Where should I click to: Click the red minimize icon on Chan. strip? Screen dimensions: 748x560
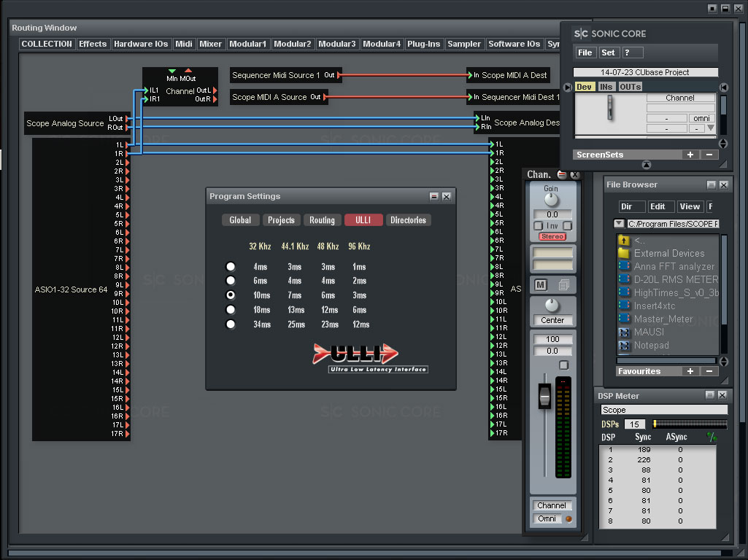pyautogui.click(x=562, y=174)
